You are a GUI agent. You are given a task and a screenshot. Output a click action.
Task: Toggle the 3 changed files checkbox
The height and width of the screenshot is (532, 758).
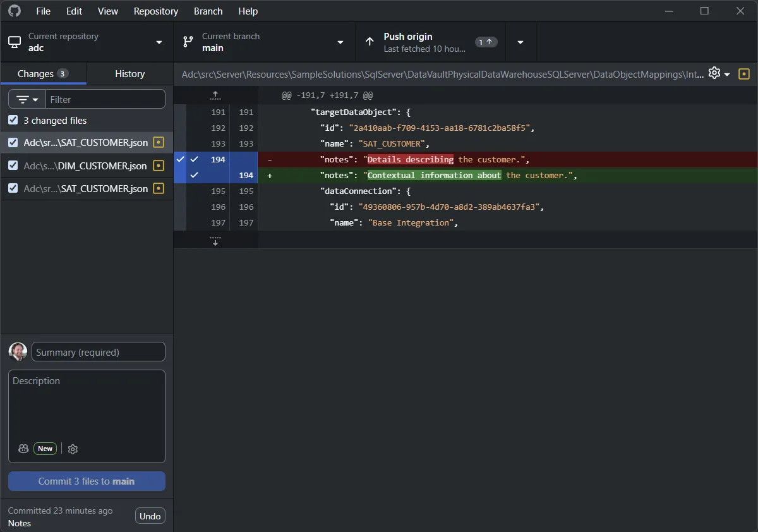click(x=13, y=120)
